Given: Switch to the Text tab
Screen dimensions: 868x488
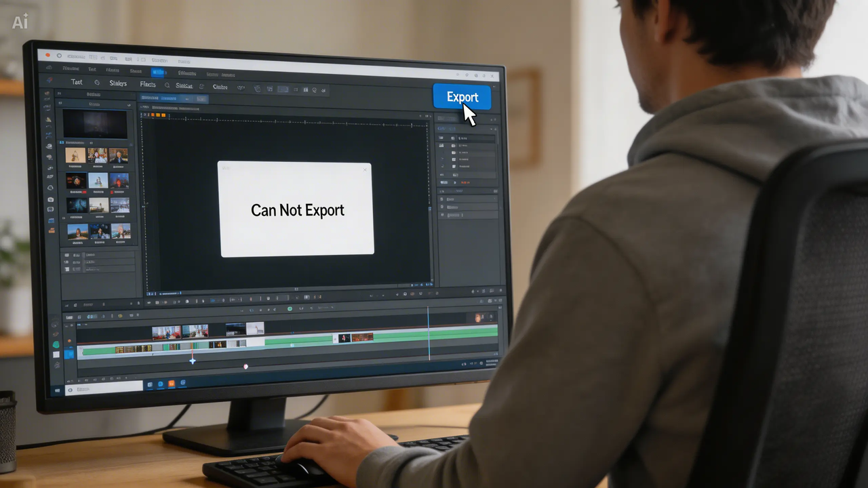Looking at the screenshot, I should coord(77,82).
